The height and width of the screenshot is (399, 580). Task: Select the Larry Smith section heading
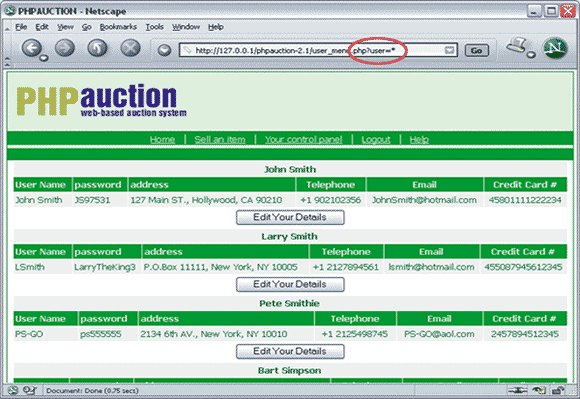pos(290,236)
